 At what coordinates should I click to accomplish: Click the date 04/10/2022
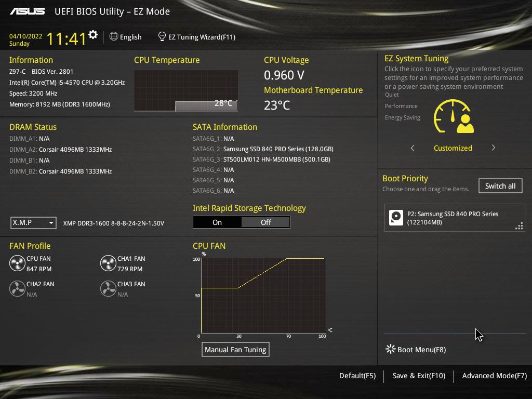pos(26,36)
